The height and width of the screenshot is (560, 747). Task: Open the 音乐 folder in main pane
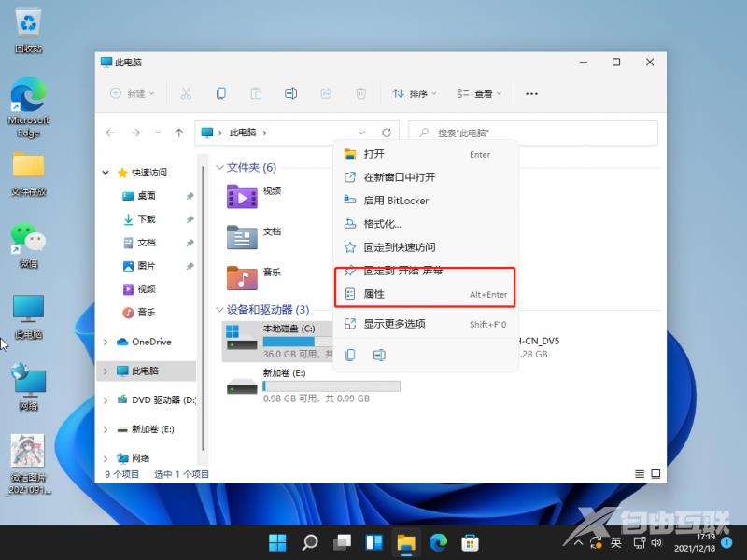tap(254, 277)
